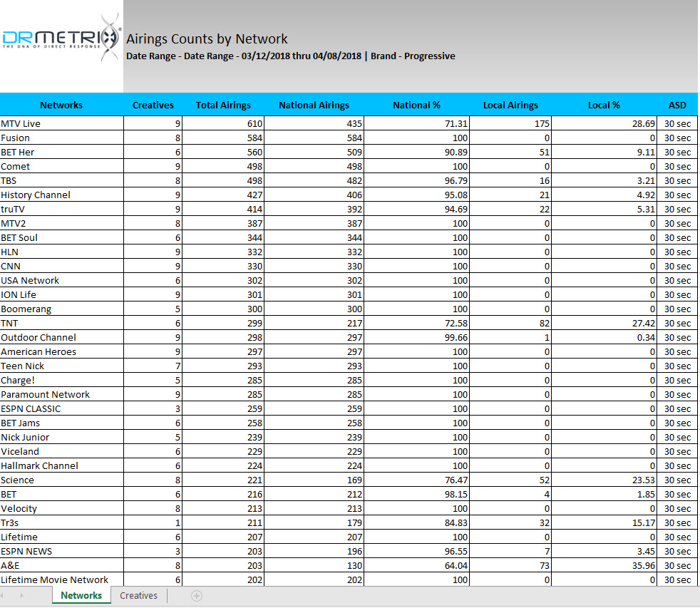Select the 'TBS' network cell
The height and width of the screenshot is (608, 700).
pyautogui.click(x=61, y=181)
